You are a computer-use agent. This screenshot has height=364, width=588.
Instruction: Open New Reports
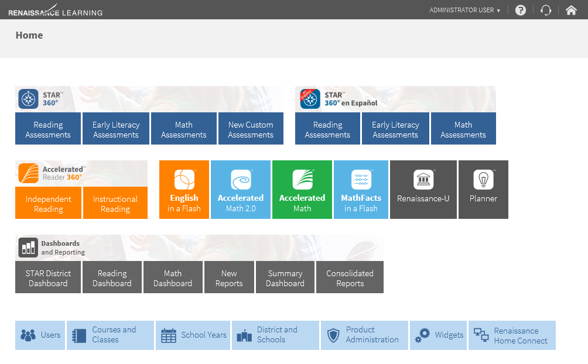coord(229,277)
